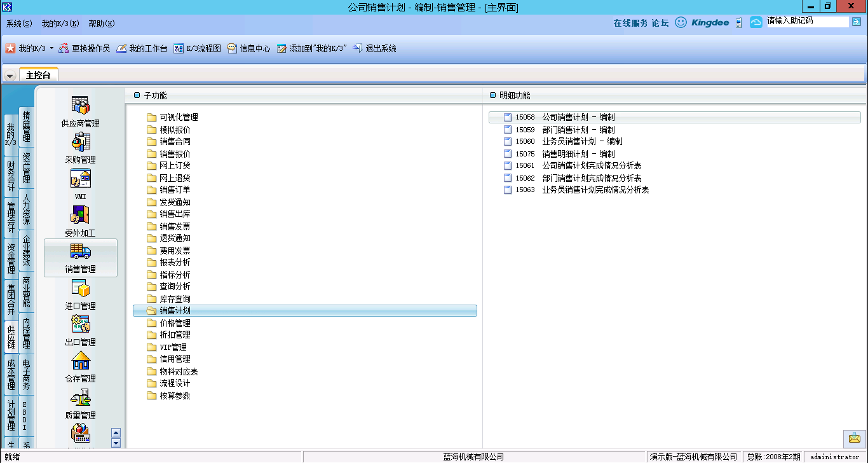
Task: Click 论坛 link
Action: [660, 23]
